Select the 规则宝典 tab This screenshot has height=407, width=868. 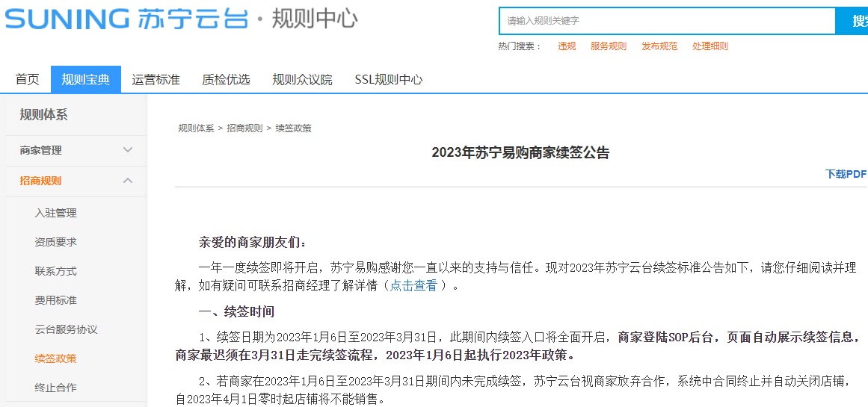tap(86, 80)
